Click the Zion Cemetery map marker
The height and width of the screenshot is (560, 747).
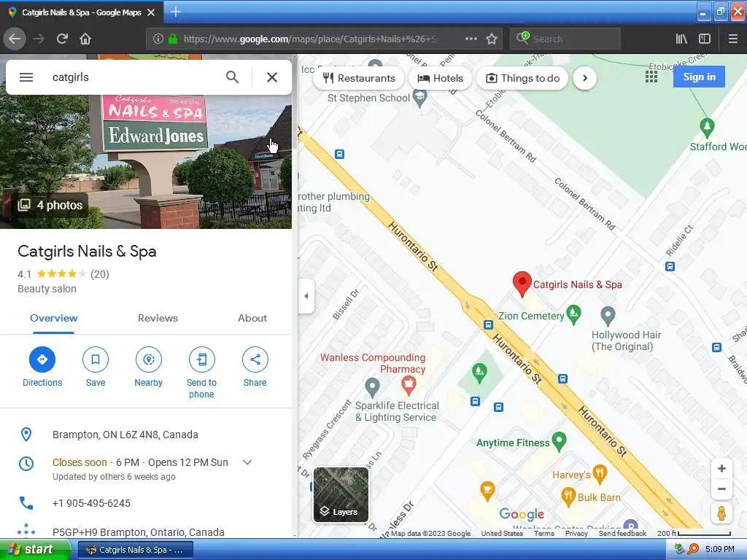tap(573, 314)
